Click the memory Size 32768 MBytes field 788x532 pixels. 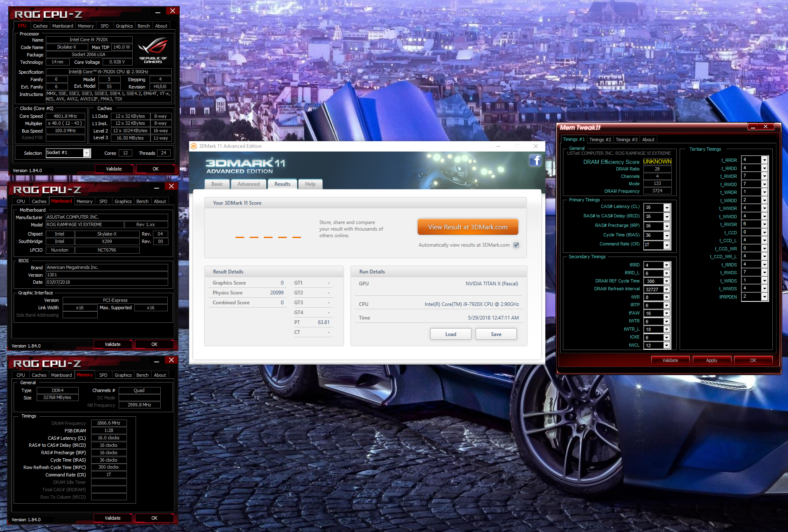point(57,398)
